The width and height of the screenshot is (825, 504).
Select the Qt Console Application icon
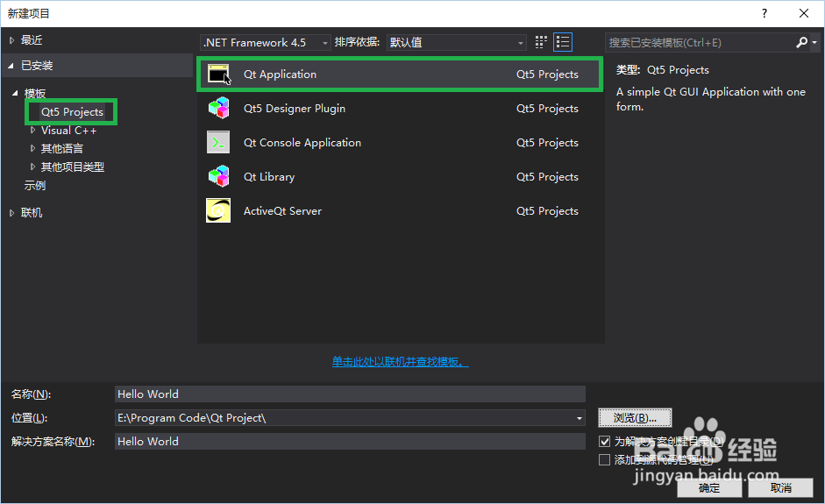218,142
